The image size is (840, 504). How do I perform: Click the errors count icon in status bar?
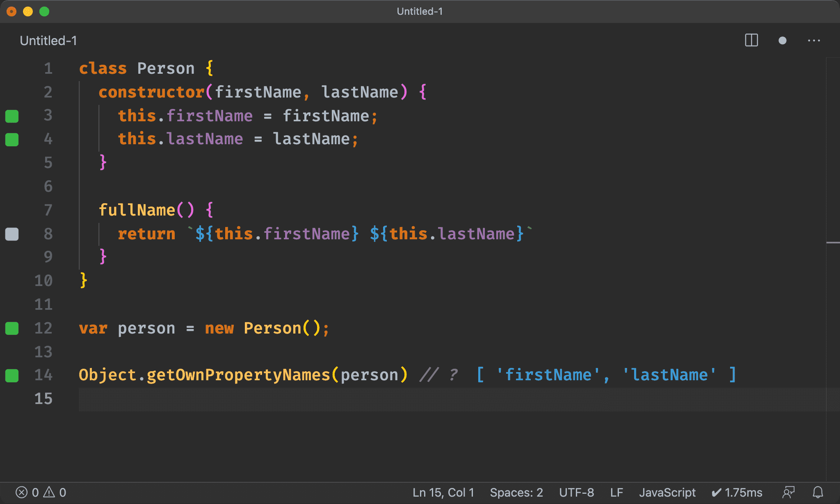pyautogui.click(x=22, y=492)
